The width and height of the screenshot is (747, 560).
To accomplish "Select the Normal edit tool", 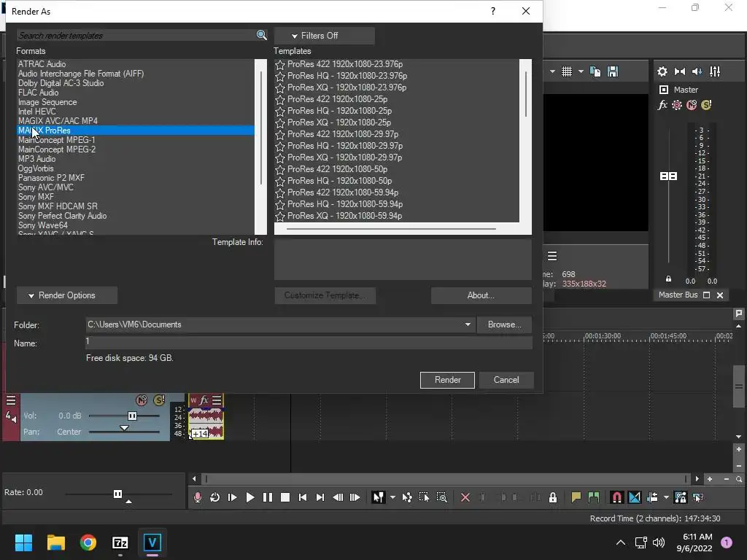I will click(379, 497).
